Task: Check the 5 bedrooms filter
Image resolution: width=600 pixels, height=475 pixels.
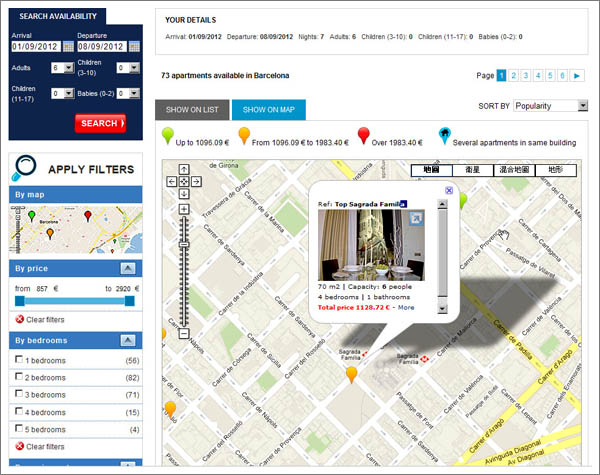Action: 19,428
